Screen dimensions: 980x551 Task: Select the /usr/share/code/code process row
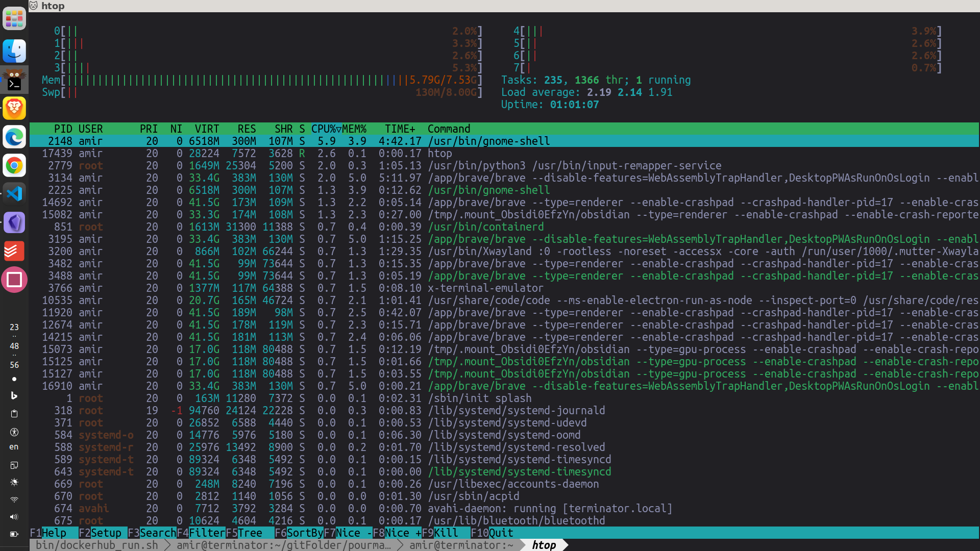(504, 300)
